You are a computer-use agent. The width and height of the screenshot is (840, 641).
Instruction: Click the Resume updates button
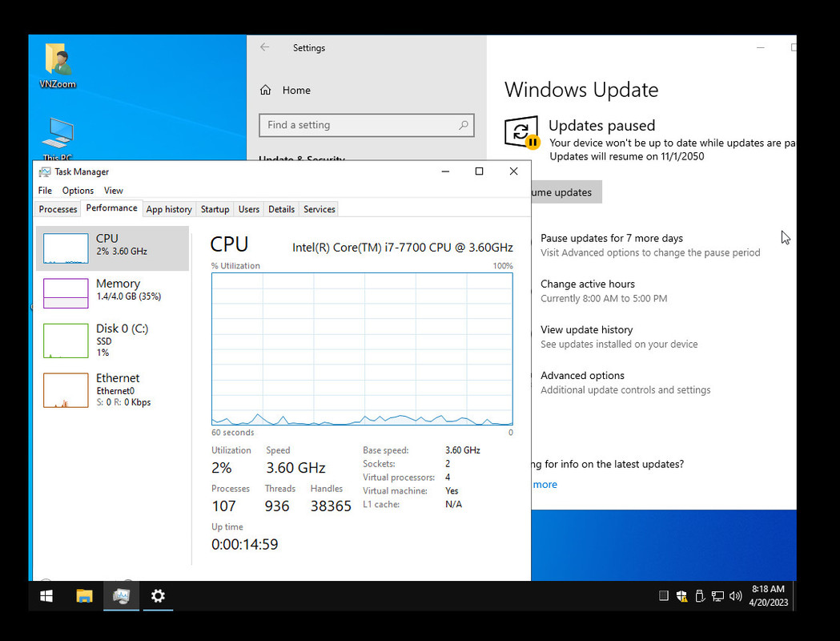[566, 192]
